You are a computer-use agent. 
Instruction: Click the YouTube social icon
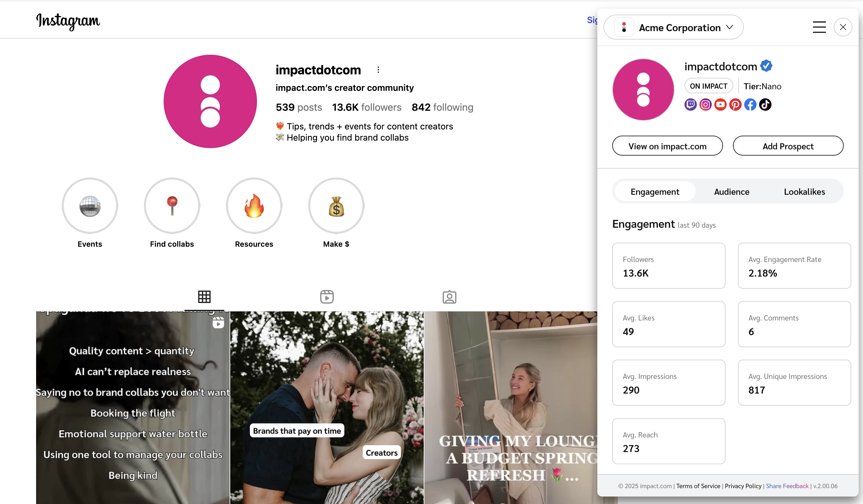click(x=721, y=105)
